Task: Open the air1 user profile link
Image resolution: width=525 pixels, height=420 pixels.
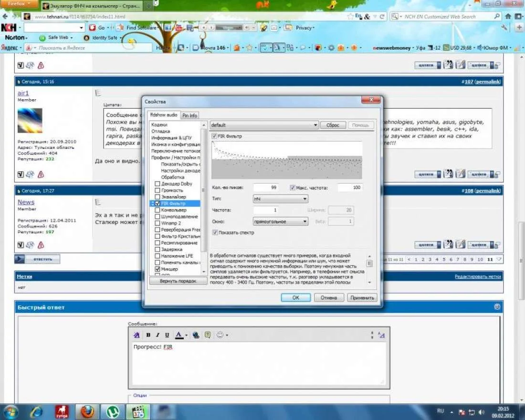Action: pos(23,93)
